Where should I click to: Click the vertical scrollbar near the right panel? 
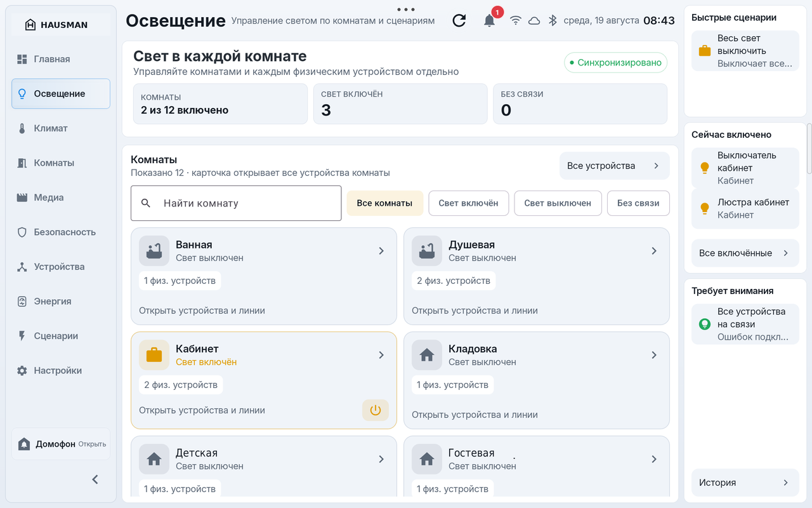pyautogui.click(x=809, y=149)
